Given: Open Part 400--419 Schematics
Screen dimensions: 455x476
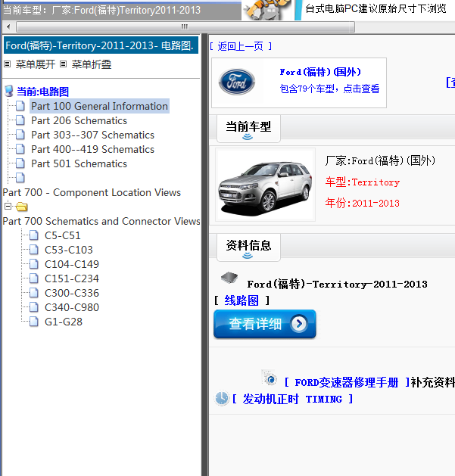Looking at the screenshot, I should 92,149.
